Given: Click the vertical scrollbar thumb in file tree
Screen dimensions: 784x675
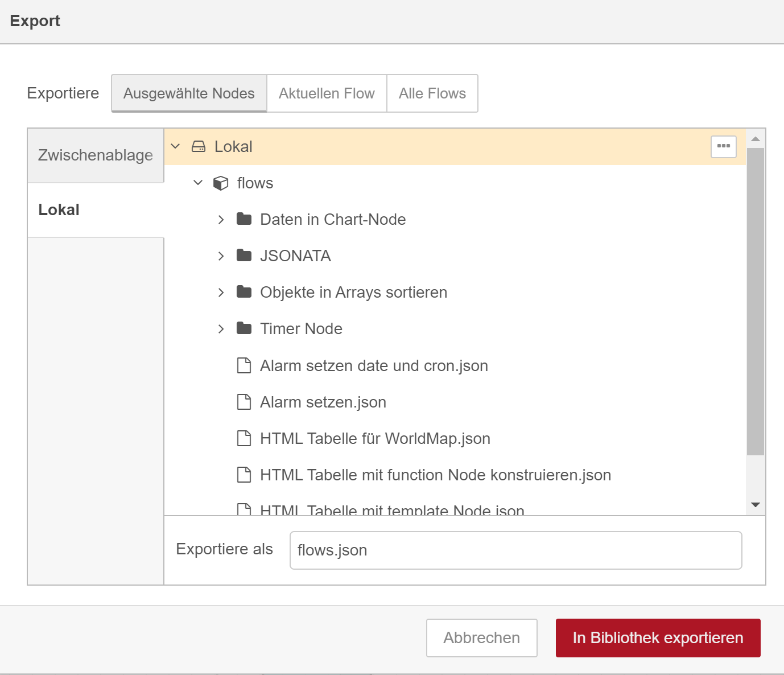Looking at the screenshot, I should 756,302.
